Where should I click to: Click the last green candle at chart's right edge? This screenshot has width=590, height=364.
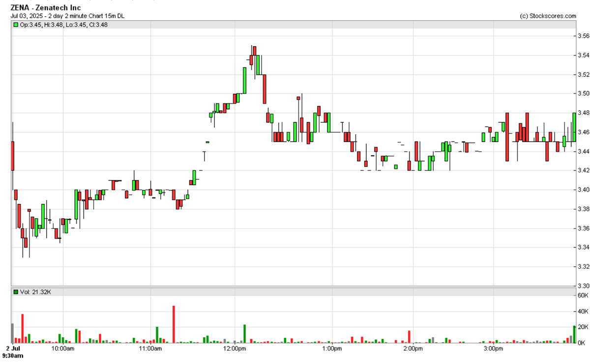point(574,128)
